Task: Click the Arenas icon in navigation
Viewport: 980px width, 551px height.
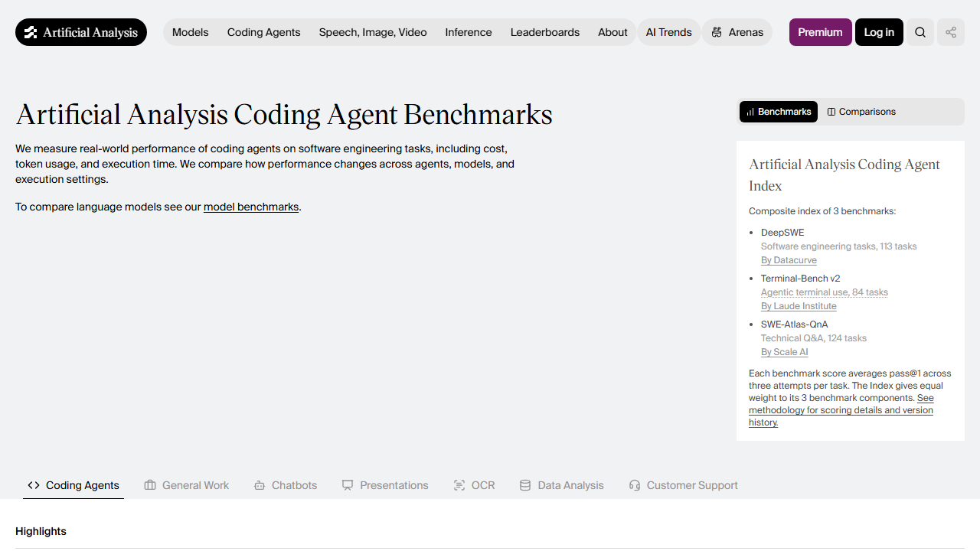Action: pyautogui.click(x=717, y=32)
